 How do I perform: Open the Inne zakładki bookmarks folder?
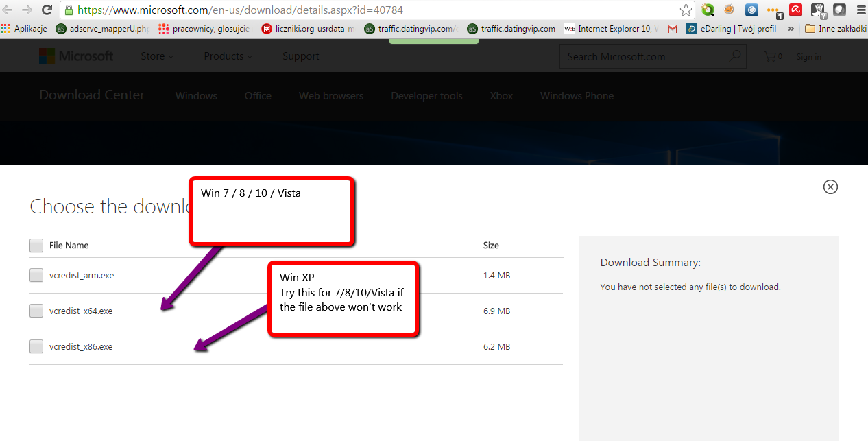point(836,29)
